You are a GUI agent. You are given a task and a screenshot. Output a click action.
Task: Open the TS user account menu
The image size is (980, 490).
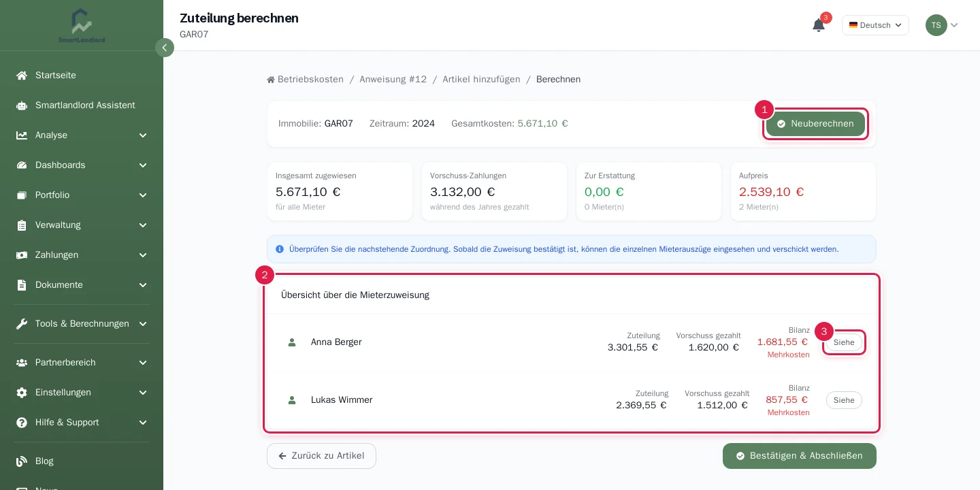pyautogui.click(x=942, y=25)
